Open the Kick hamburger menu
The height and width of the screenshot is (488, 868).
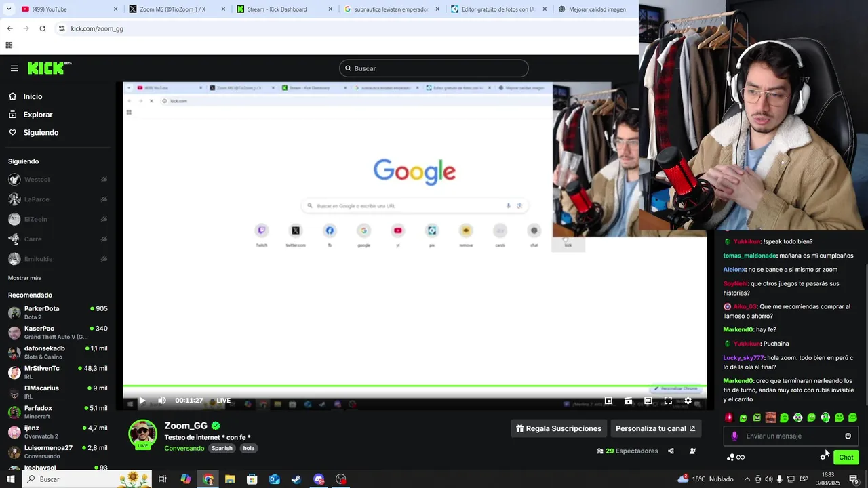coord(14,68)
